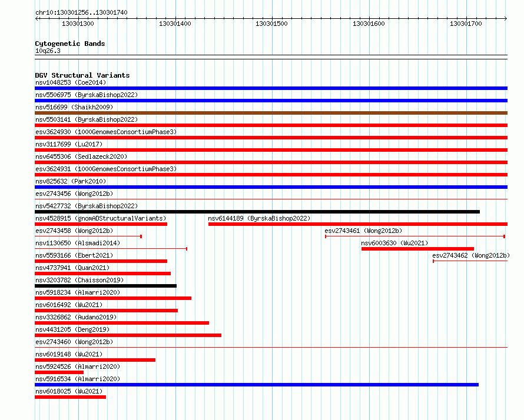
Task: Click red bar under nsv6003630 (Wu2021)
Action: 418,249
